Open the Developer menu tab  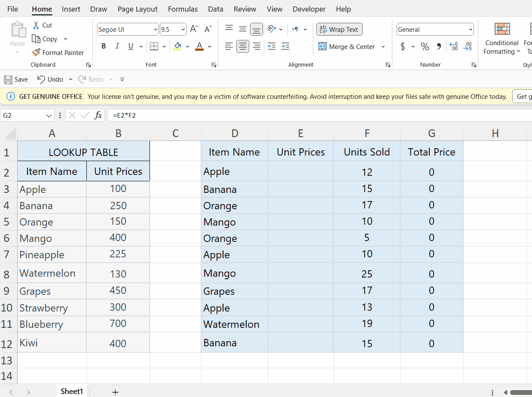coord(309,9)
